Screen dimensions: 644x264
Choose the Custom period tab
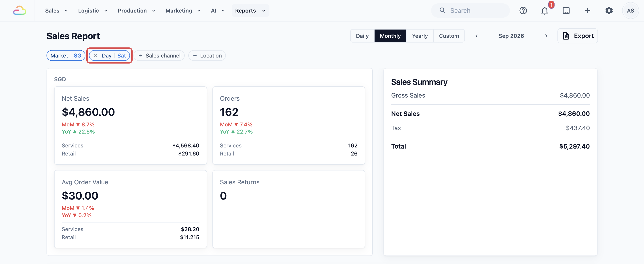click(x=449, y=36)
